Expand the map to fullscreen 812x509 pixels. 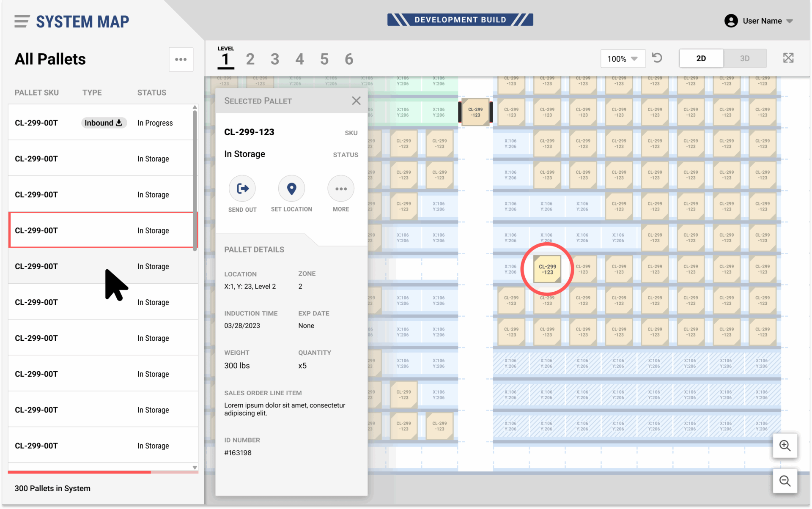(x=788, y=58)
